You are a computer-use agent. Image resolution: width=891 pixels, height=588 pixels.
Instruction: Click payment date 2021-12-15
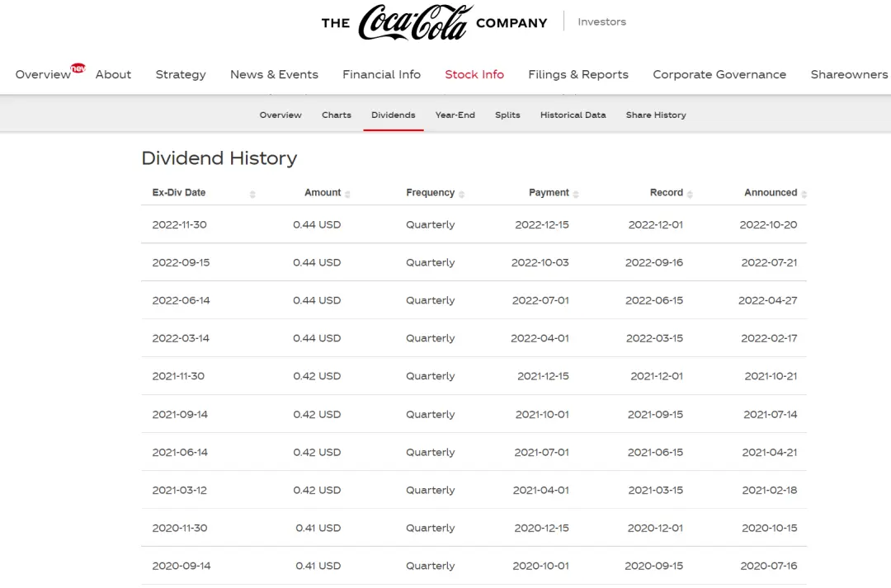point(543,376)
